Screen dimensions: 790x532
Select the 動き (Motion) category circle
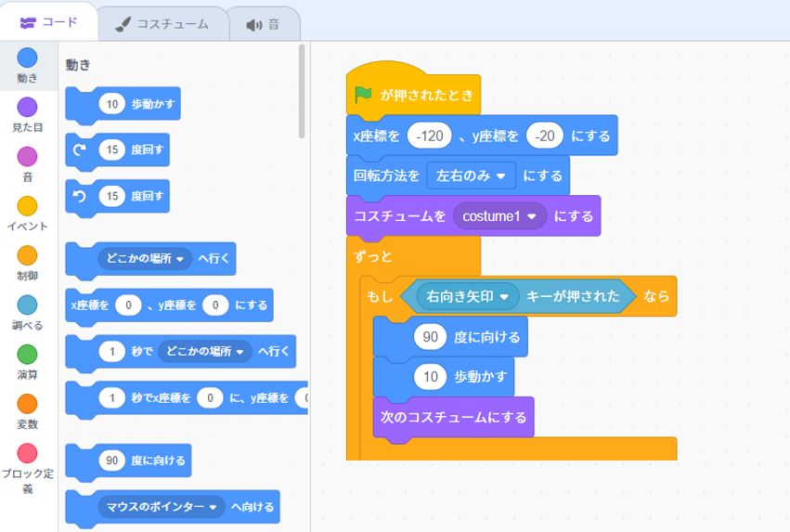pyautogui.click(x=27, y=58)
